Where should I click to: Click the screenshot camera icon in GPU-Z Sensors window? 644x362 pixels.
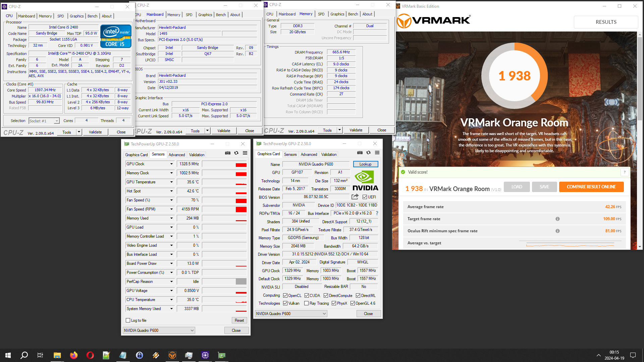click(x=228, y=153)
